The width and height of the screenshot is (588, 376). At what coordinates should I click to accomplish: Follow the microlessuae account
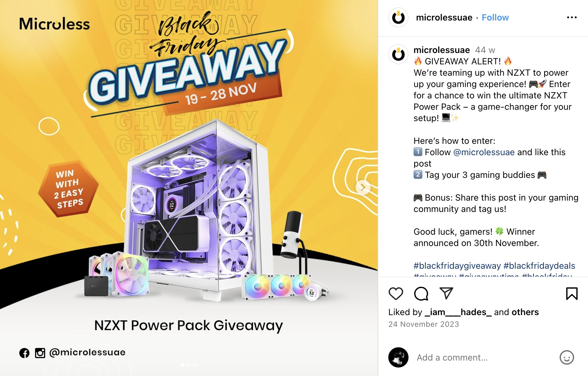click(495, 17)
